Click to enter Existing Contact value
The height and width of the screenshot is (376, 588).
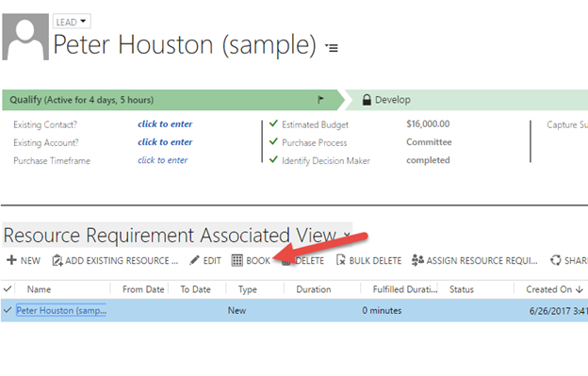coord(165,124)
